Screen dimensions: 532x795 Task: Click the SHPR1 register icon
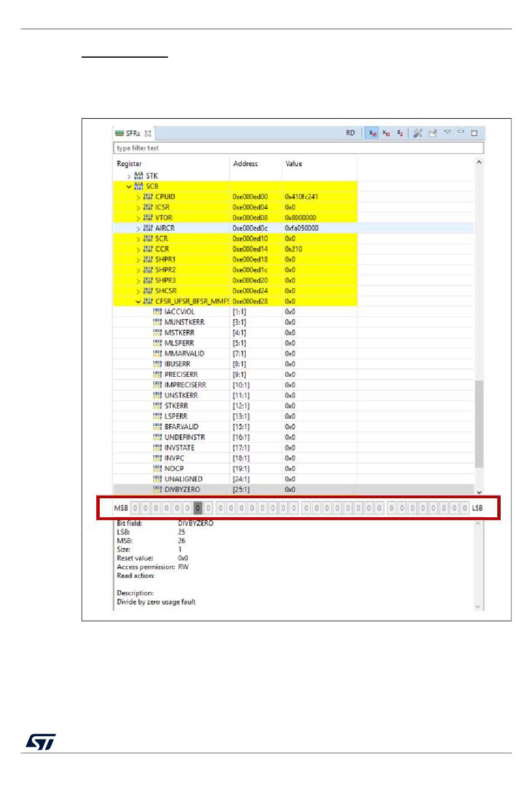point(148,259)
